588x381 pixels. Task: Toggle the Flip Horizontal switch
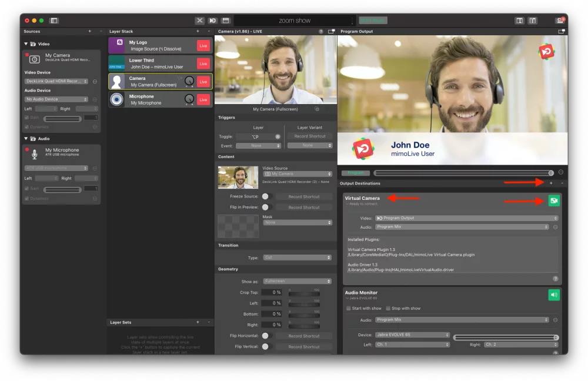pyautogui.click(x=266, y=336)
